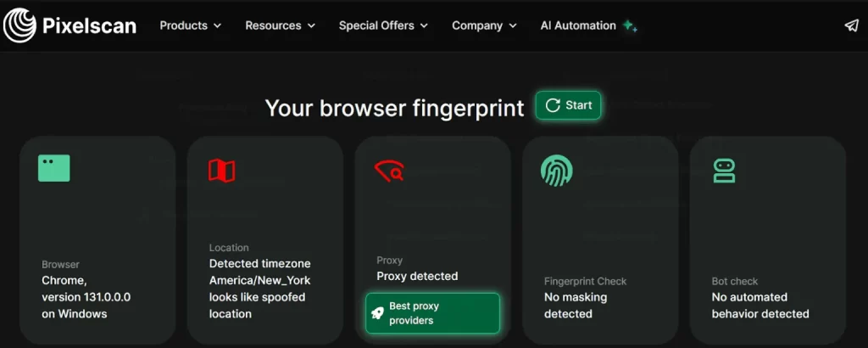Click the 'Proxy detected' text
868x348 pixels.
tap(417, 276)
